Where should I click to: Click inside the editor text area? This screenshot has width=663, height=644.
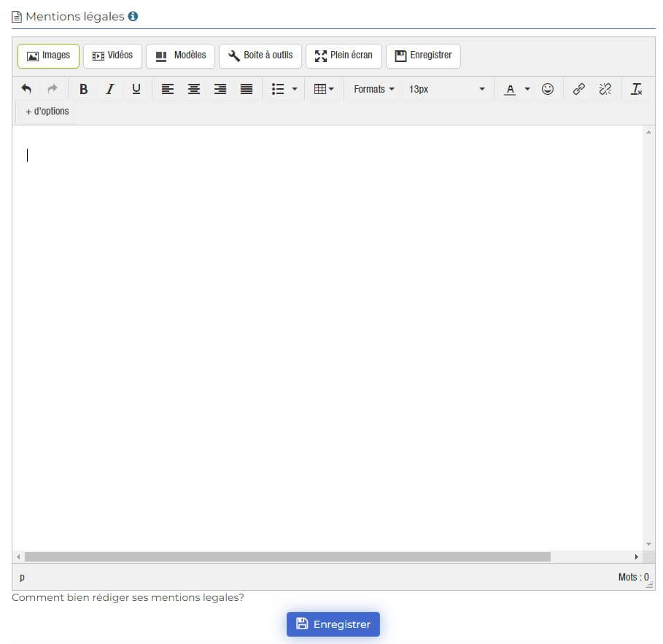click(x=327, y=338)
